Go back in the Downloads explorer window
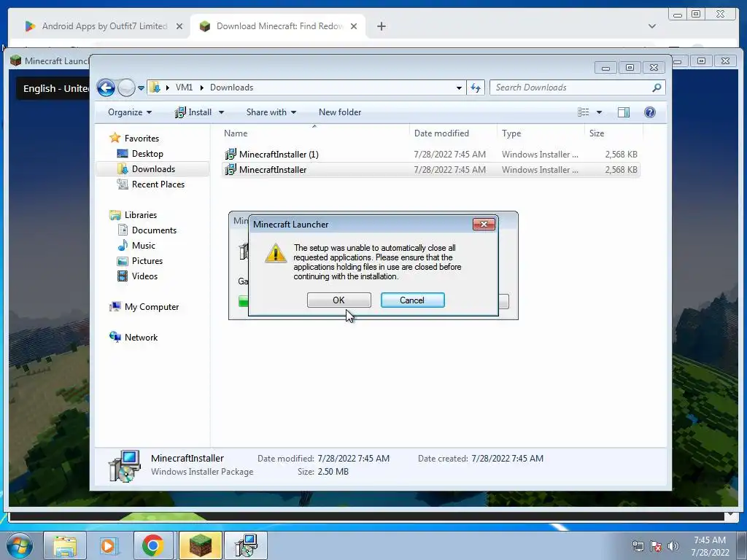The width and height of the screenshot is (747, 560). (106, 87)
